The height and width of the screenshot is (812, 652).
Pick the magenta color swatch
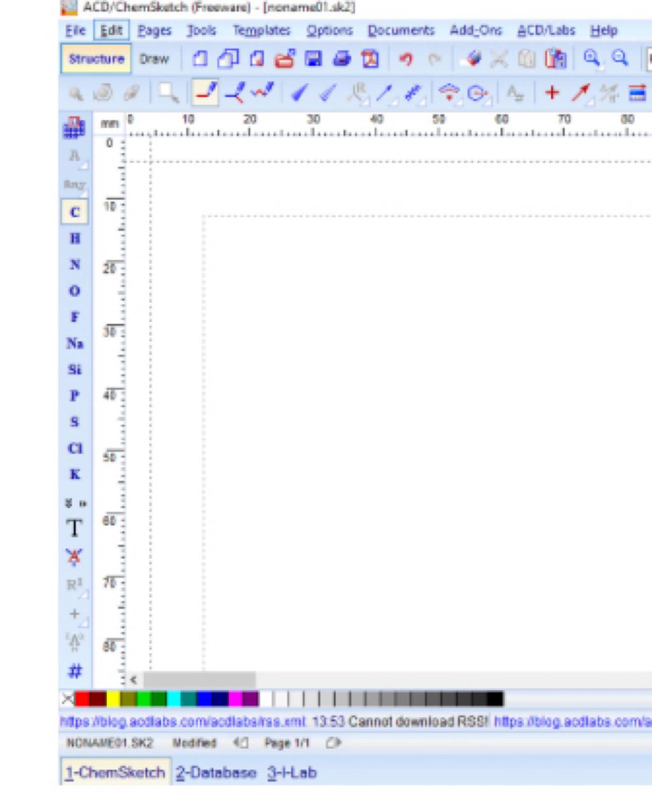[x=235, y=699]
